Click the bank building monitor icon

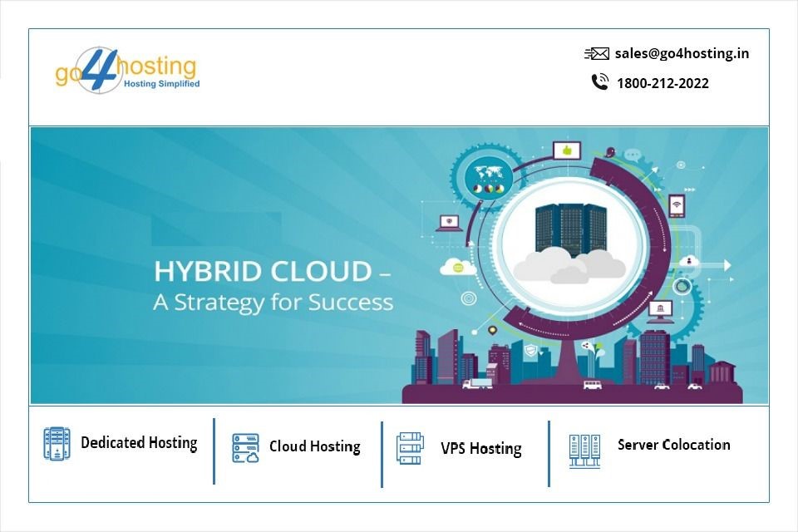coord(661,311)
